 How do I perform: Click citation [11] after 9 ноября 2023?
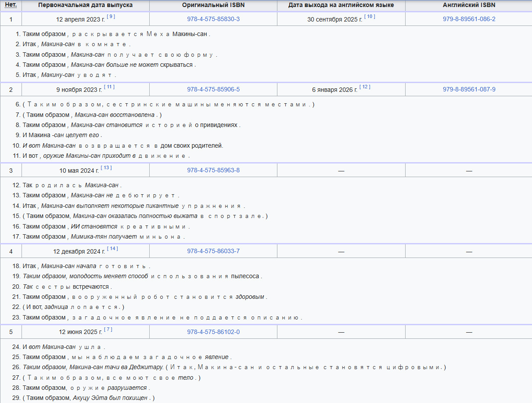pyautogui.click(x=109, y=87)
